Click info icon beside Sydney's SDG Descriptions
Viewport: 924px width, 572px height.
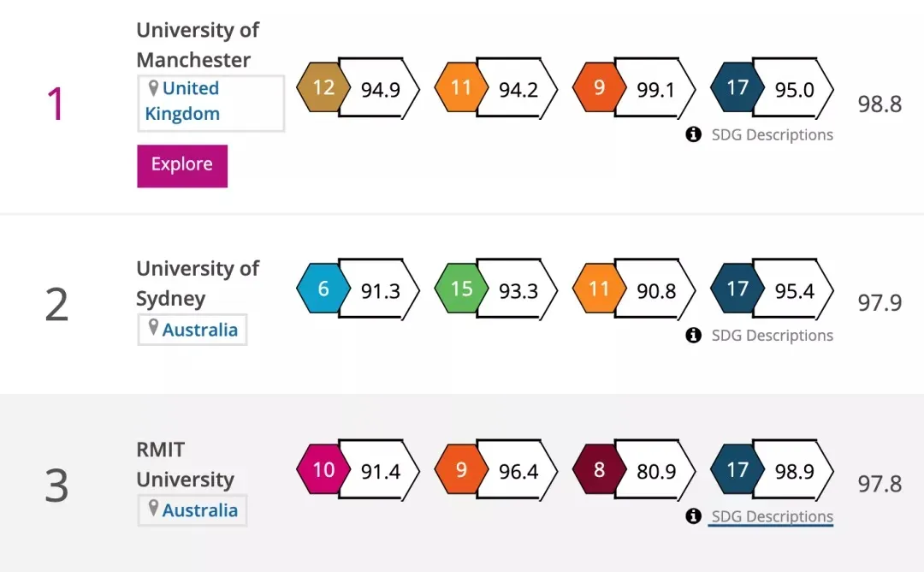694,336
